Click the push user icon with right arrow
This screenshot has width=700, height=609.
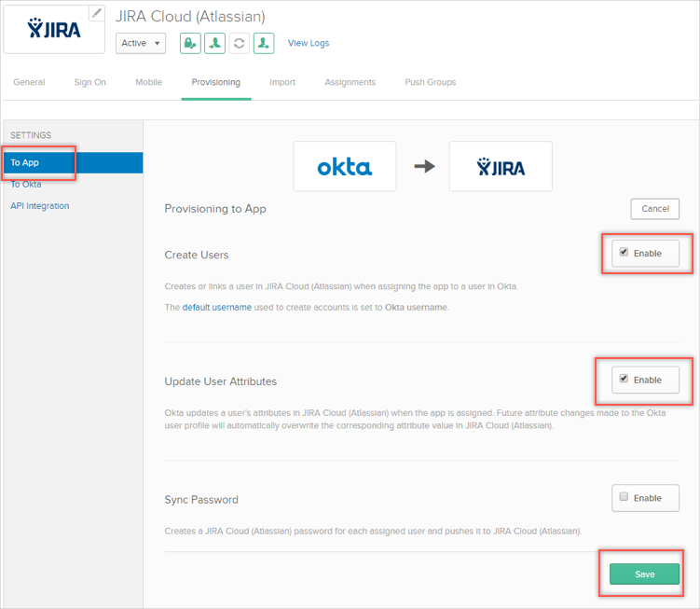click(264, 43)
